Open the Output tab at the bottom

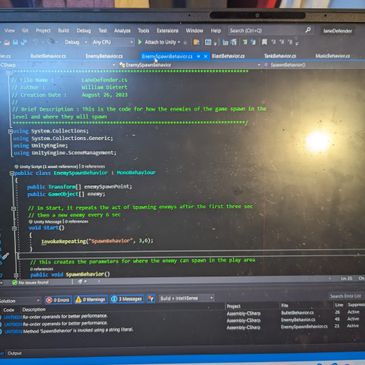click(14, 353)
